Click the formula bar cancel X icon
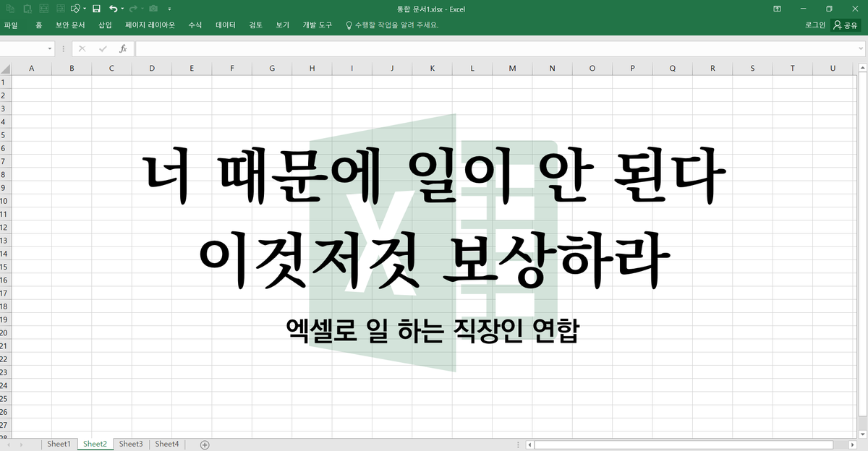Screen dimensions: 868x451 pos(82,48)
